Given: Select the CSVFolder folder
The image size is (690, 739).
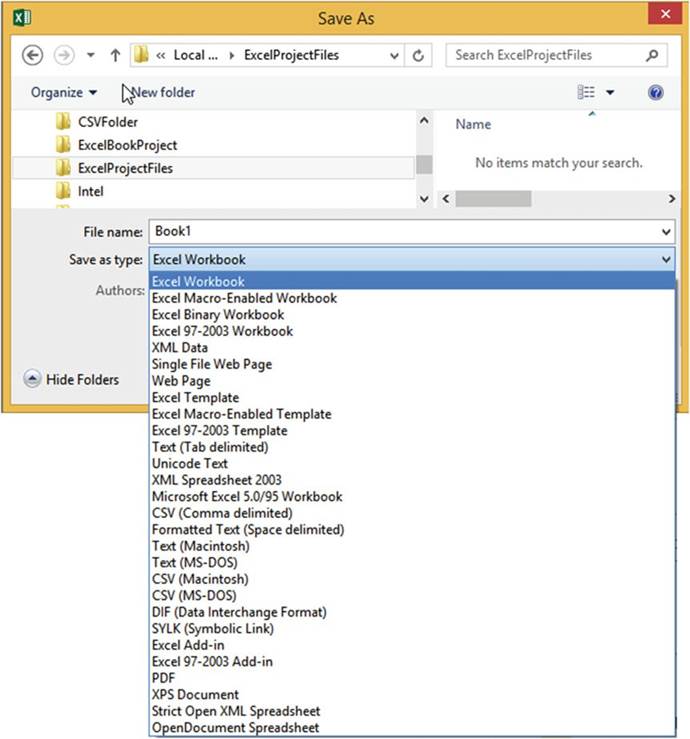Looking at the screenshot, I should [107, 122].
